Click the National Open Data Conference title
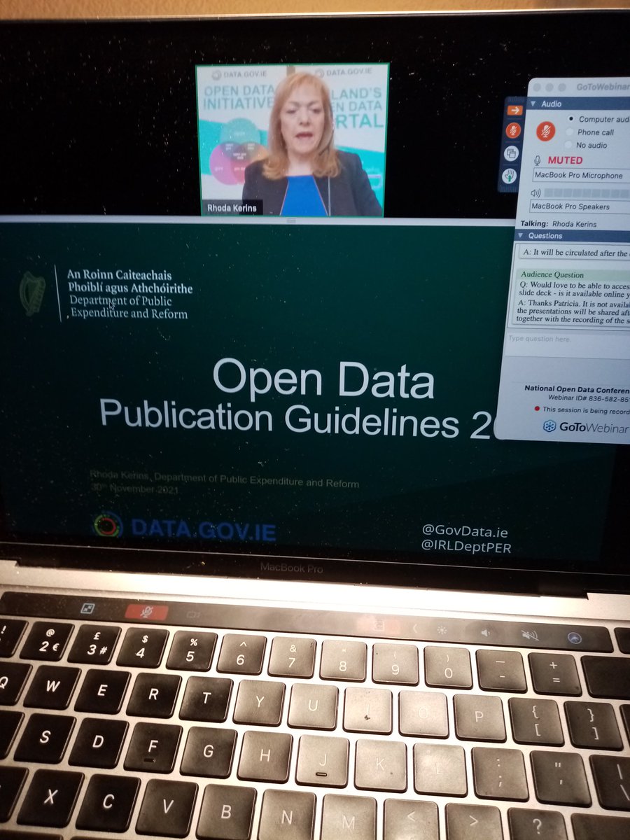This screenshot has width=630, height=840. tap(577, 389)
